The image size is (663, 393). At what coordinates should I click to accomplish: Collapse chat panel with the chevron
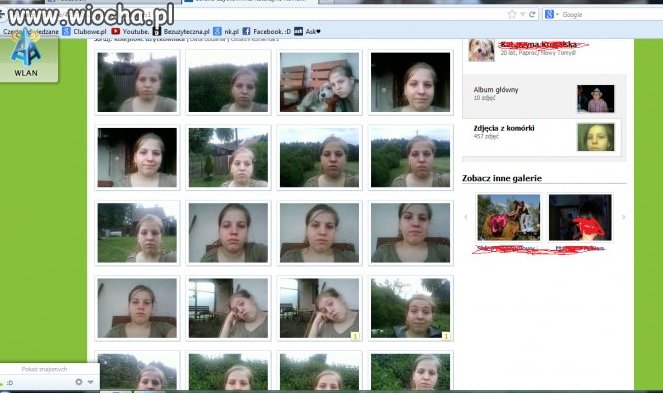tap(90, 382)
